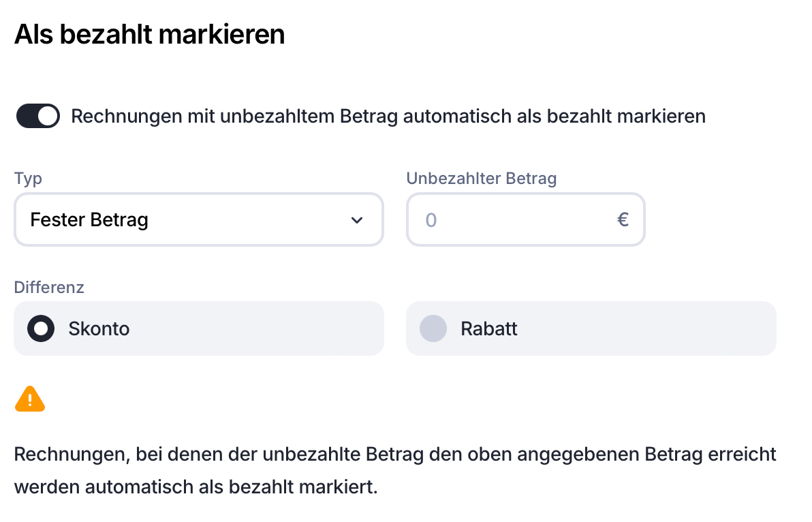Toggle the automatic mark-as-paid switch
The height and width of the screenshot is (522, 812).
38,116
